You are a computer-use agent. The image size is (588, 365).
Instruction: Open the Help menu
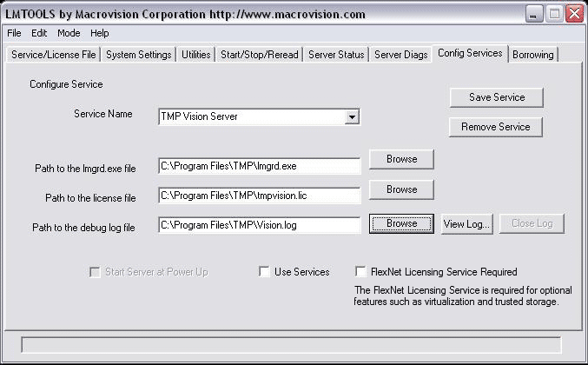[x=100, y=33]
